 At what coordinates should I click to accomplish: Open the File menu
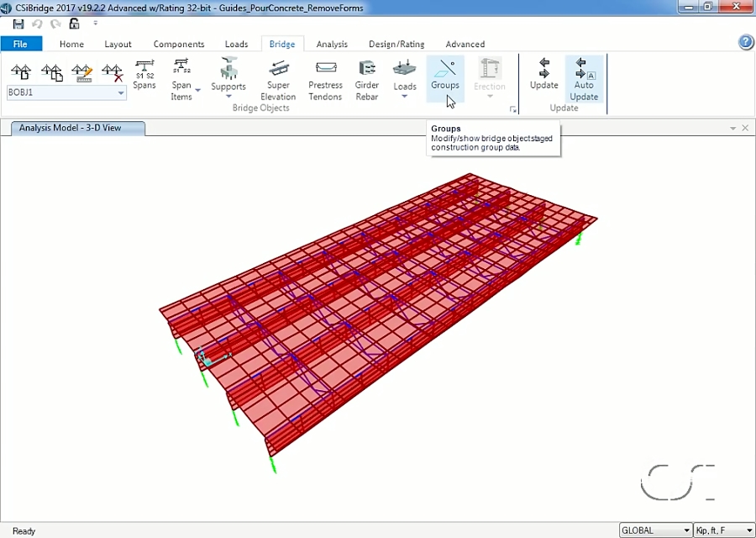point(20,44)
